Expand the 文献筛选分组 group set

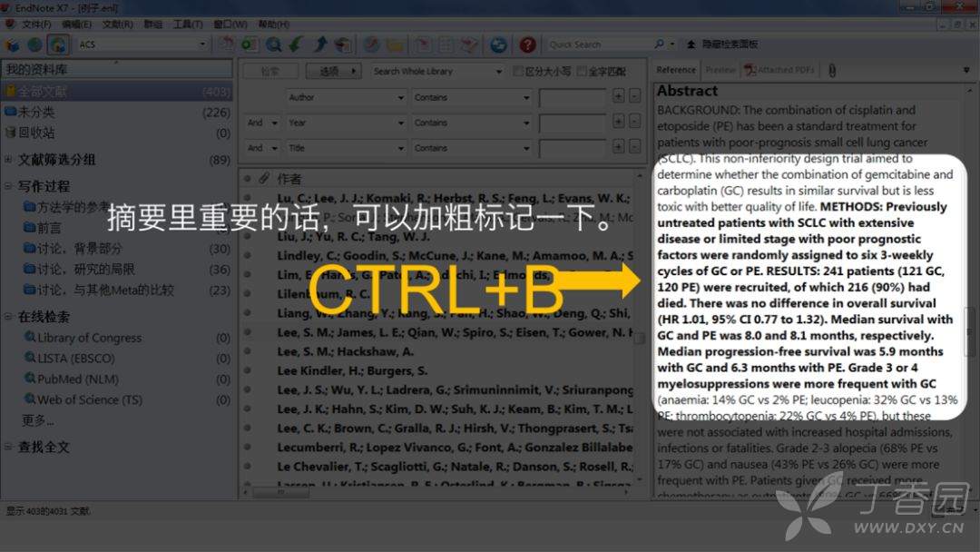click(8, 160)
